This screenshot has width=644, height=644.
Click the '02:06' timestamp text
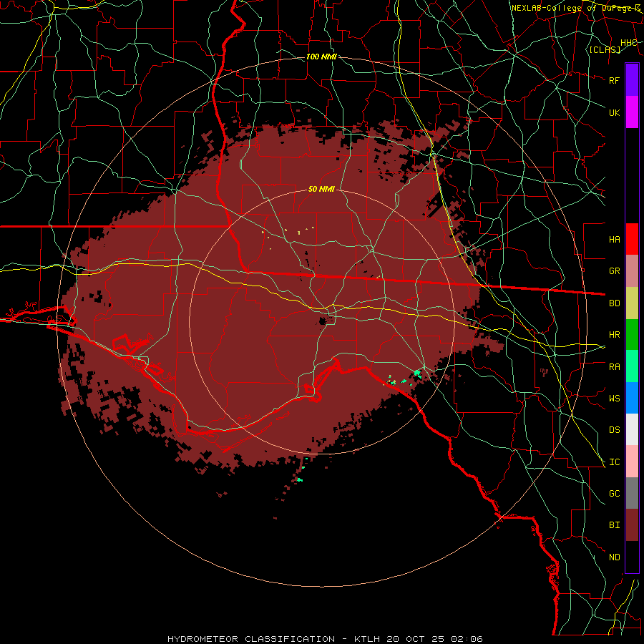[x=467, y=639]
